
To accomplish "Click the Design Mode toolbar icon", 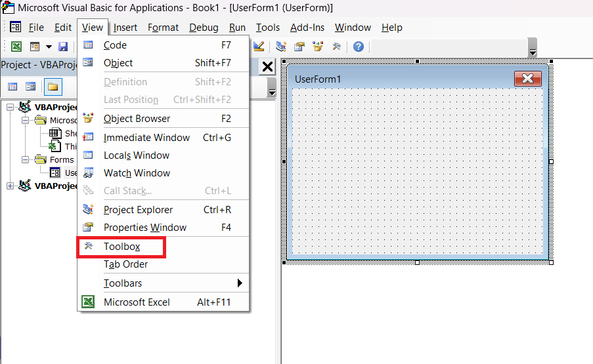I will [x=259, y=47].
